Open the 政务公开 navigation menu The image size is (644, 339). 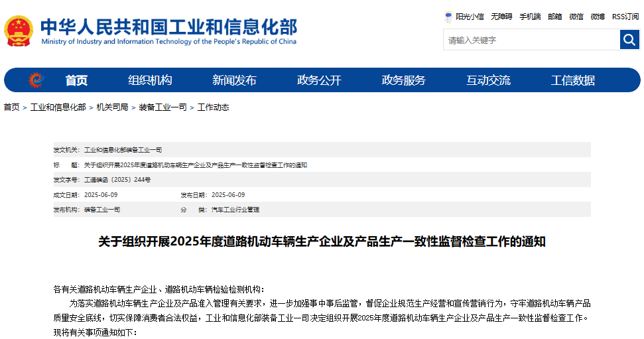(319, 80)
